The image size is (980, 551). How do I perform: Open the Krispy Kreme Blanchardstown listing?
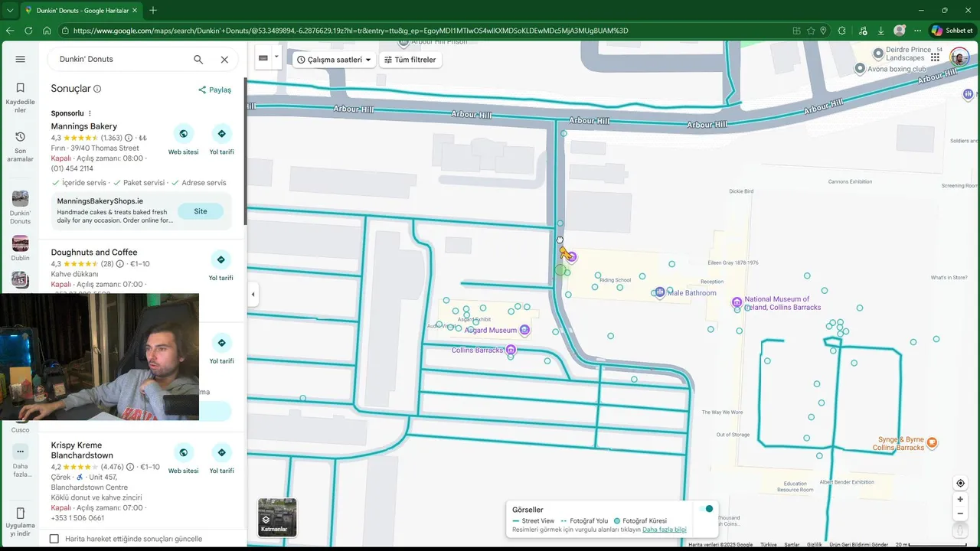(x=82, y=450)
